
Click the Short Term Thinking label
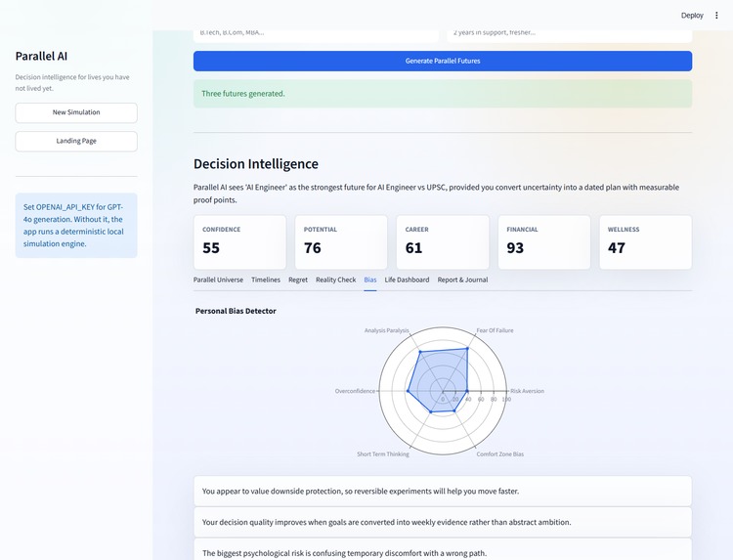[x=383, y=454]
